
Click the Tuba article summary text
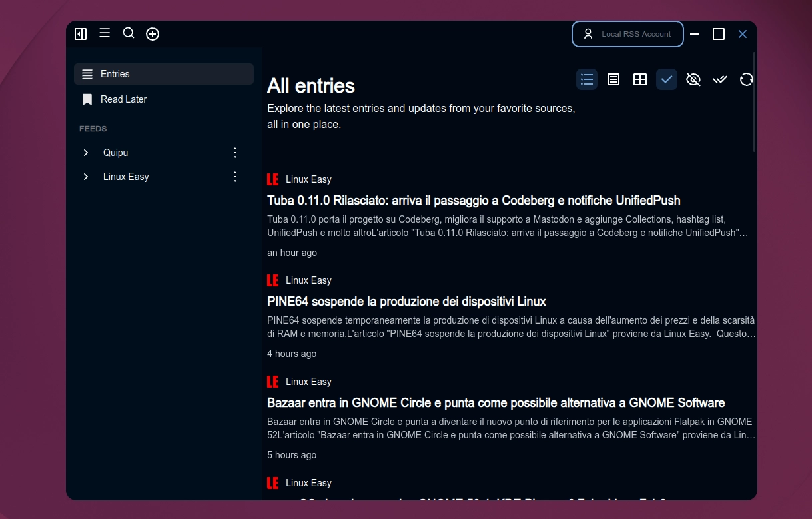(508, 226)
